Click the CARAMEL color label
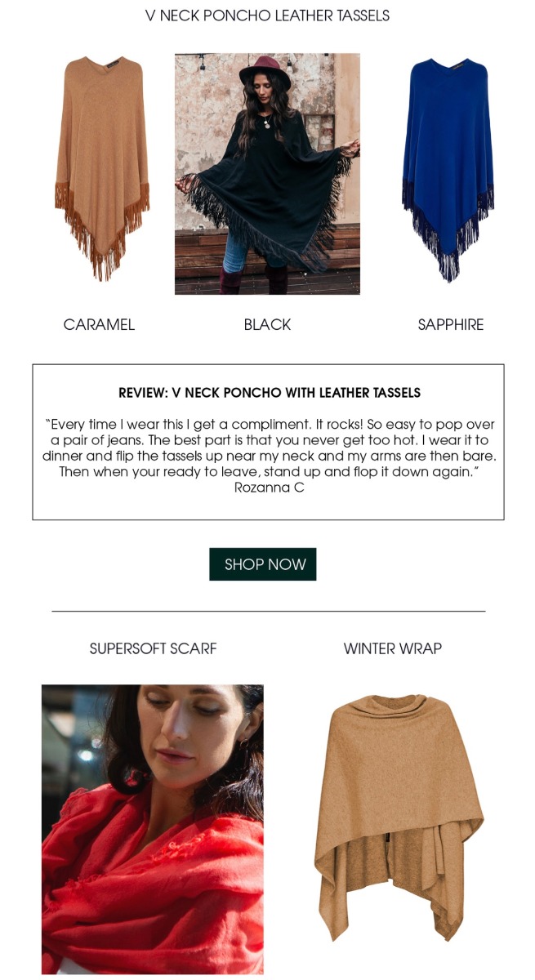This screenshot has height=980, width=535. pyautogui.click(x=99, y=324)
